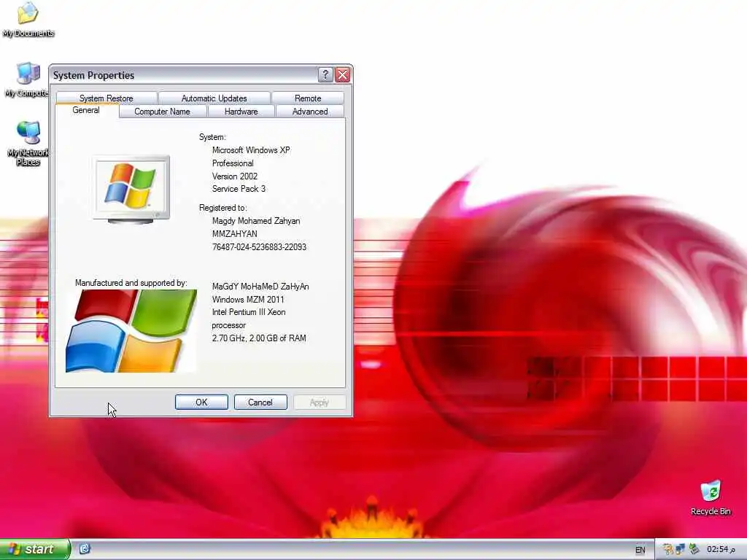Open the Computer Name tab
The height and width of the screenshot is (560, 747).
click(162, 112)
